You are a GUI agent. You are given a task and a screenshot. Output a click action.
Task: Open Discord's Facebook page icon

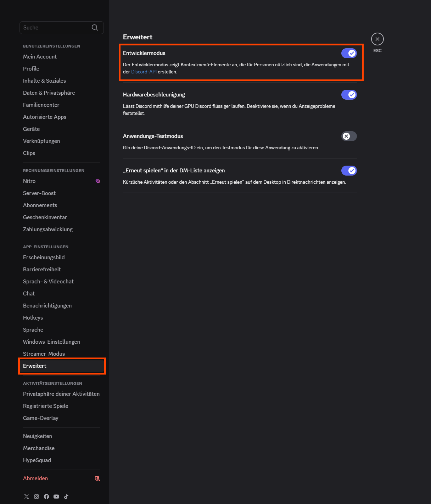click(46, 497)
